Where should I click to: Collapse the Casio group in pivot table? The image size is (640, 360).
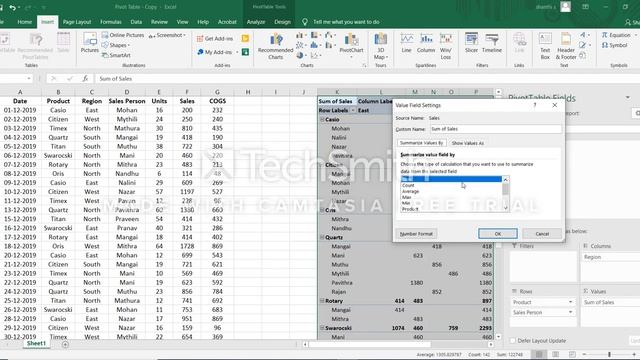(x=322, y=120)
